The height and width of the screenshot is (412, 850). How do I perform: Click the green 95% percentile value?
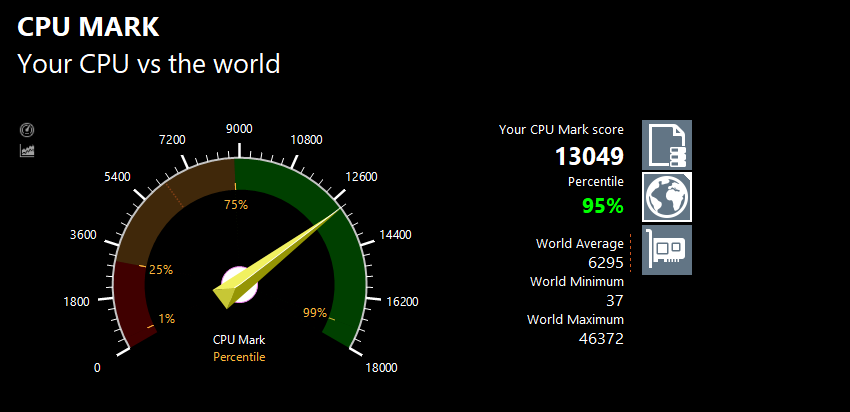tap(602, 206)
